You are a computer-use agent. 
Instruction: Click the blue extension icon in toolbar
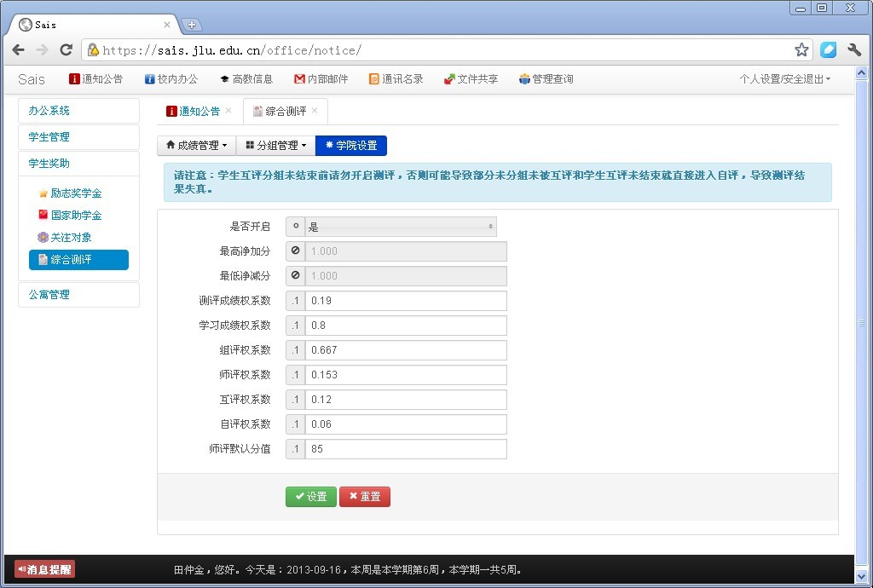coord(828,50)
